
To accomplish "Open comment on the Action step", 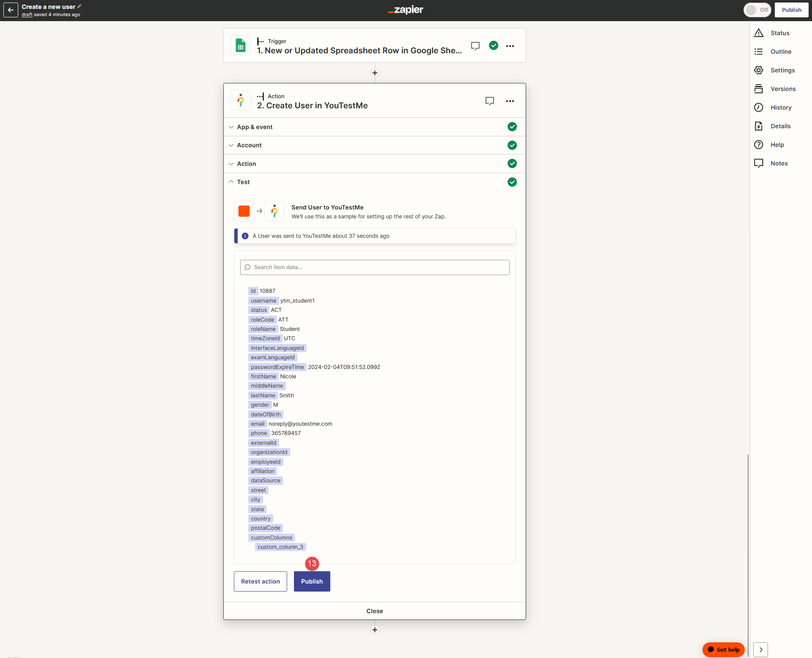I will pos(490,101).
